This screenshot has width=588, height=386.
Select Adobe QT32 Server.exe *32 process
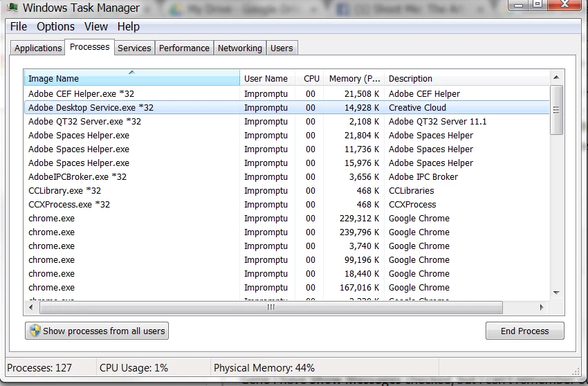point(287,122)
